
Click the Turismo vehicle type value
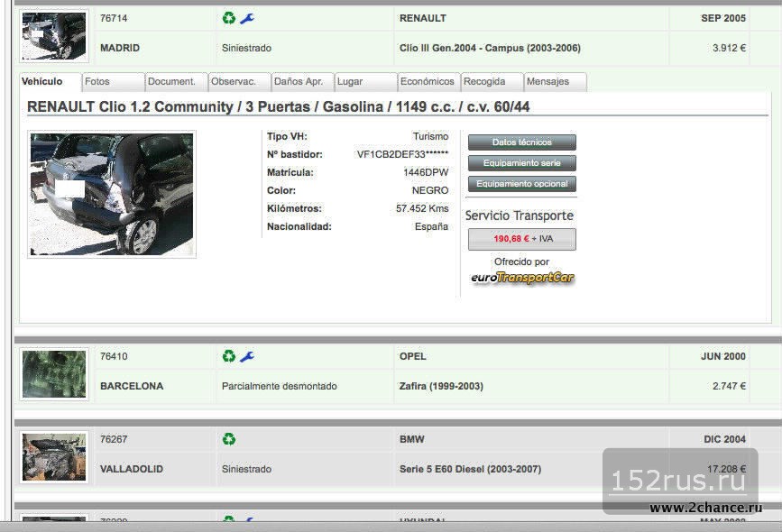point(430,136)
